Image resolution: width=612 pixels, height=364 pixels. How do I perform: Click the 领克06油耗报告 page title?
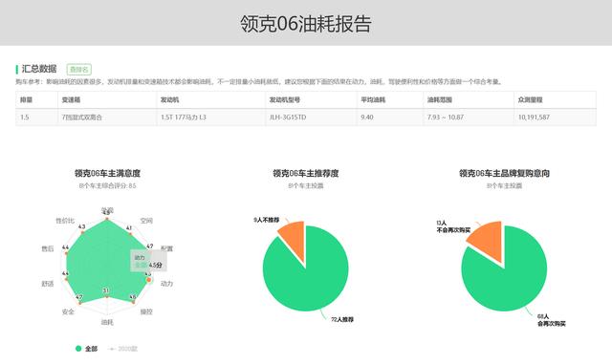point(306,24)
